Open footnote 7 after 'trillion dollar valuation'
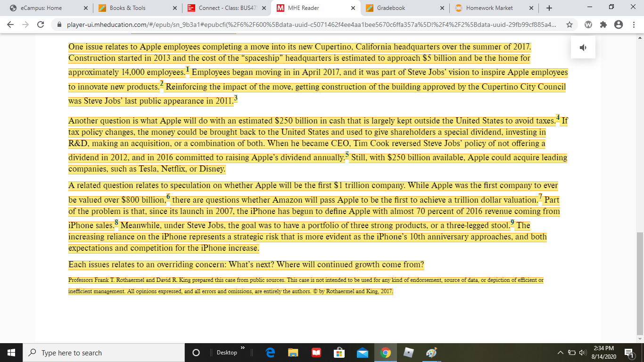This screenshot has width=644, height=362. [x=540, y=197]
